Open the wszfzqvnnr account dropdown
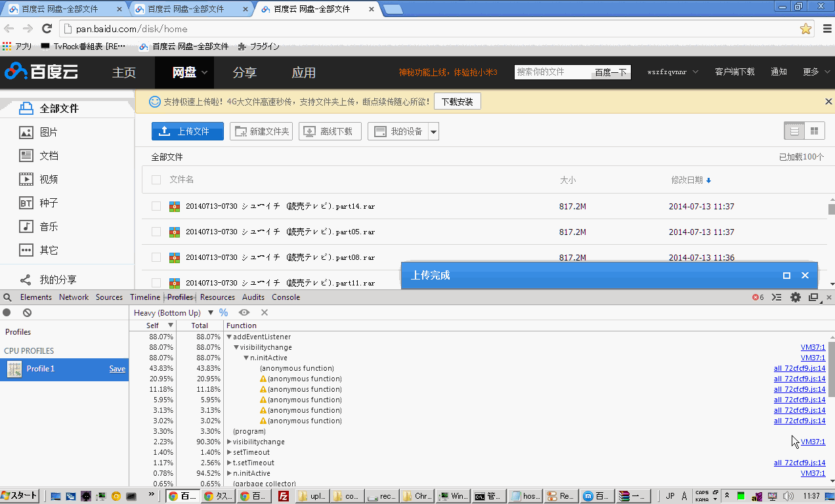This screenshot has height=504, width=835. [x=672, y=72]
